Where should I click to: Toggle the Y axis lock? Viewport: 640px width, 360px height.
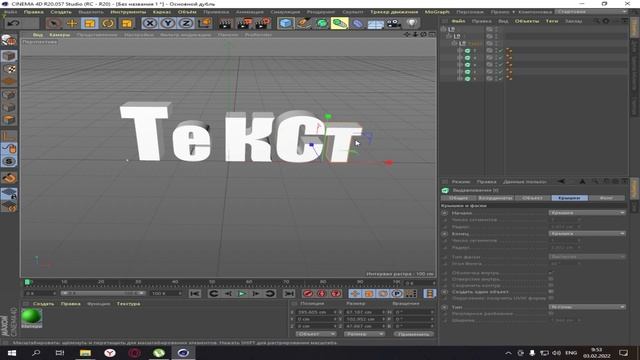(x=168, y=23)
